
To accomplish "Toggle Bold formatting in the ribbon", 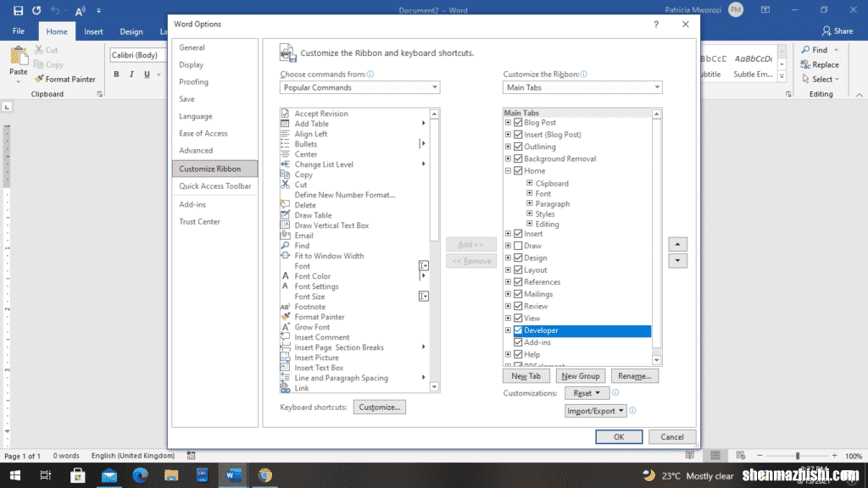I will (116, 75).
